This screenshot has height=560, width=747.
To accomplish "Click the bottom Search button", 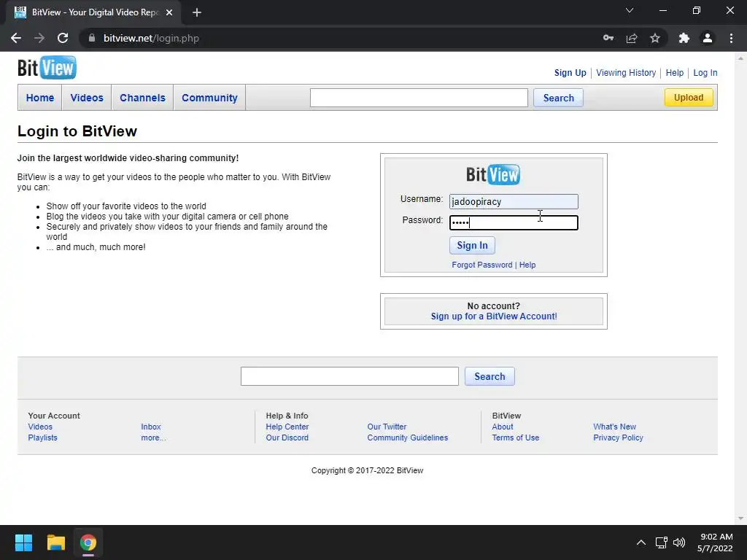I will [x=489, y=376].
